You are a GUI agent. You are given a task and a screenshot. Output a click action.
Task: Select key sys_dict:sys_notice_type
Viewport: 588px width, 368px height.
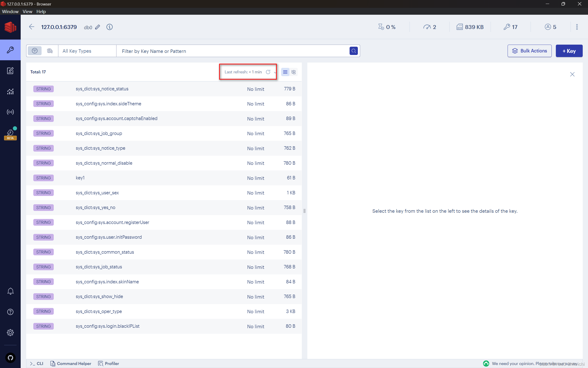164,148
